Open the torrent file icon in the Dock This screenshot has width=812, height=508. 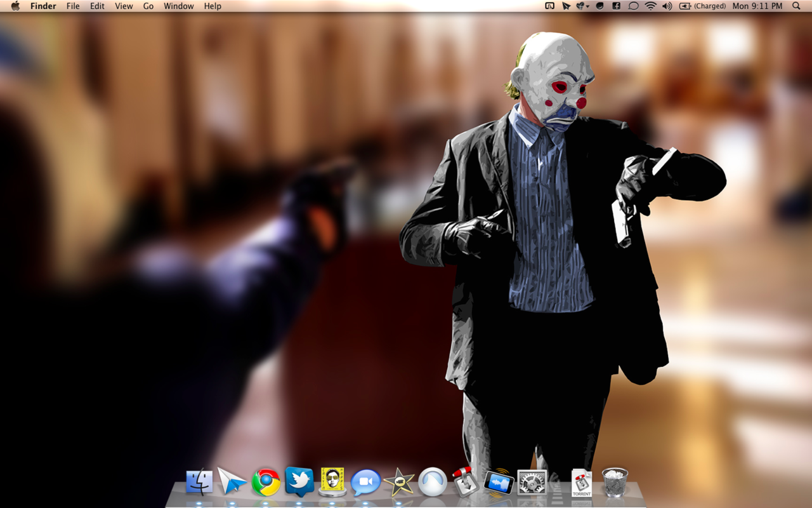pyautogui.click(x=582, y=483)
